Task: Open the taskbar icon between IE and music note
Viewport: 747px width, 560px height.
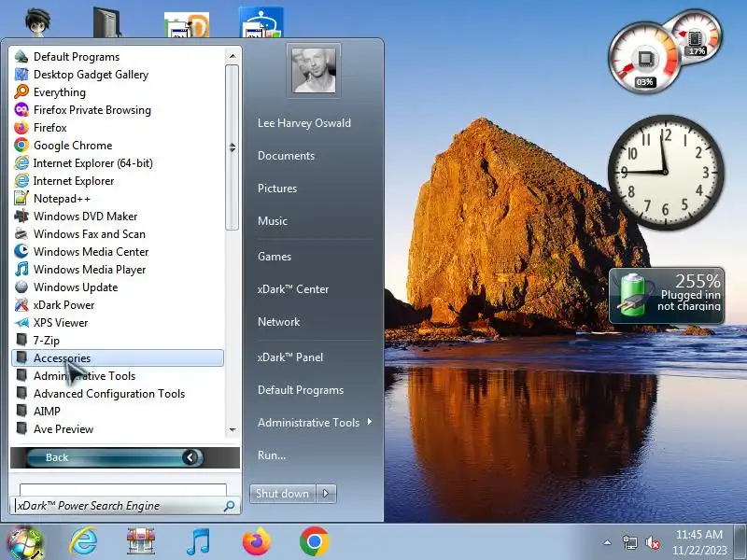Action: pyautogui.click(x=141, y=541)
